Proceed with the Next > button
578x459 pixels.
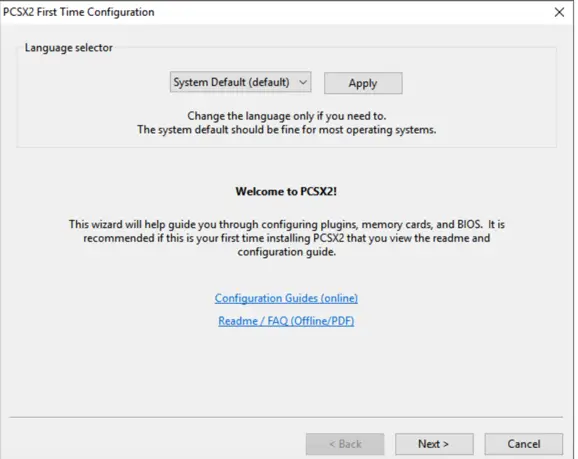click(434, 444)
